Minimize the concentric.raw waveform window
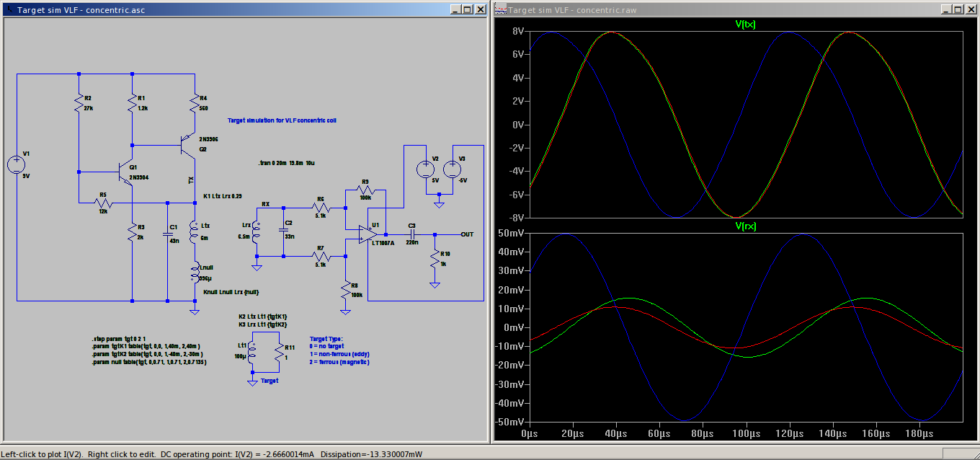Screen dimensions: 980x460 click(945, 9)
